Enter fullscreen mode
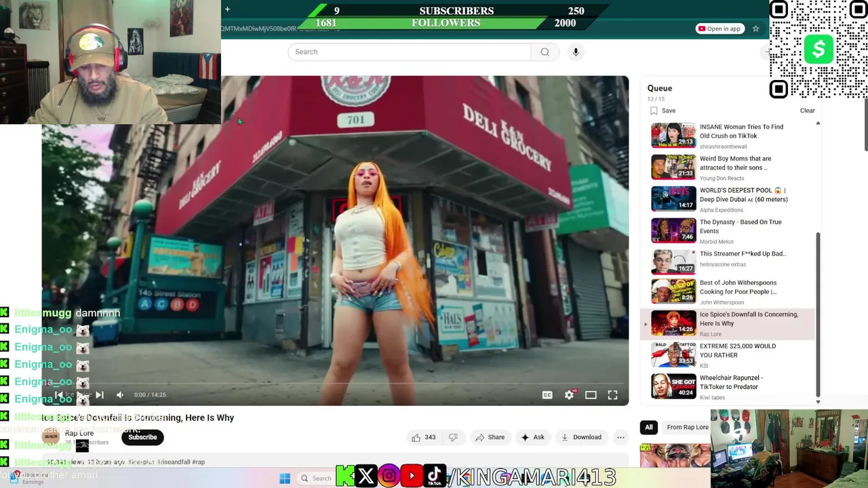The width and height of the screenshot is (868, 488). (x=612, y=395)
